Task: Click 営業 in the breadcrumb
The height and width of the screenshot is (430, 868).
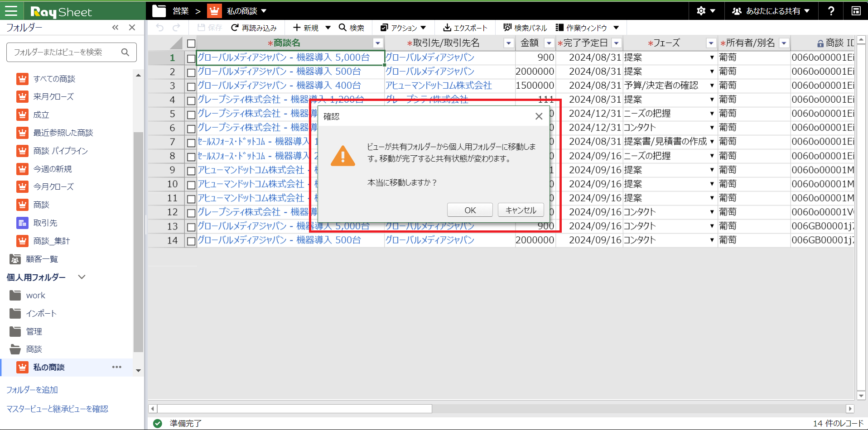Action: [x=181, y=11]
